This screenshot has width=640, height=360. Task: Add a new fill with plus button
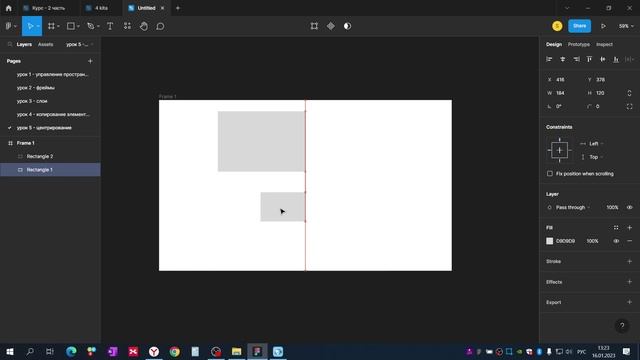click(629, 228)
